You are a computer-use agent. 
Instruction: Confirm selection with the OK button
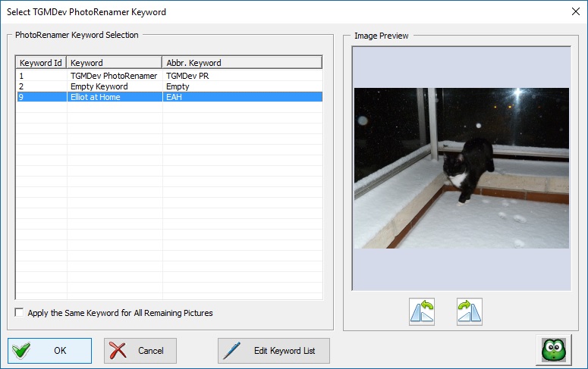[49, 351]
